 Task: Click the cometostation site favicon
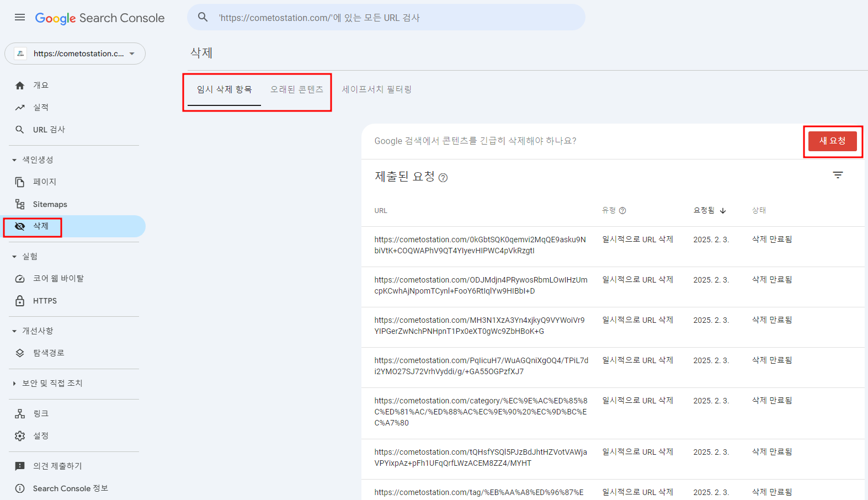[20, 54]
